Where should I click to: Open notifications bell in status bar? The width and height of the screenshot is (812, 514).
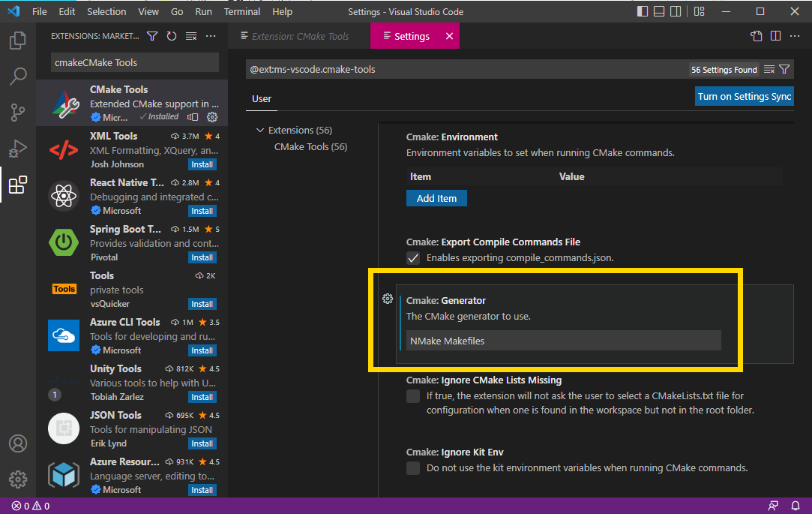(x=795, y=506)
